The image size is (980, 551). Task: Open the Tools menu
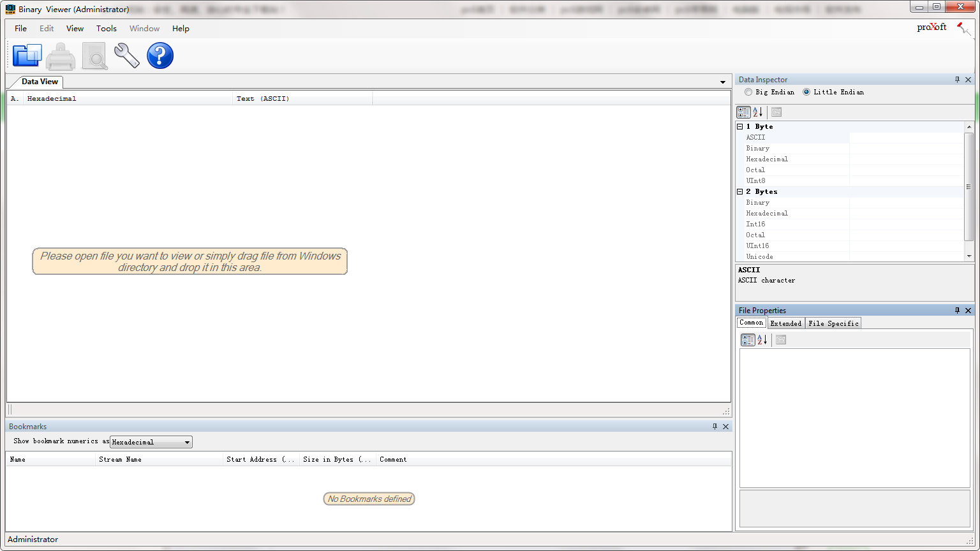pos(107,28)
